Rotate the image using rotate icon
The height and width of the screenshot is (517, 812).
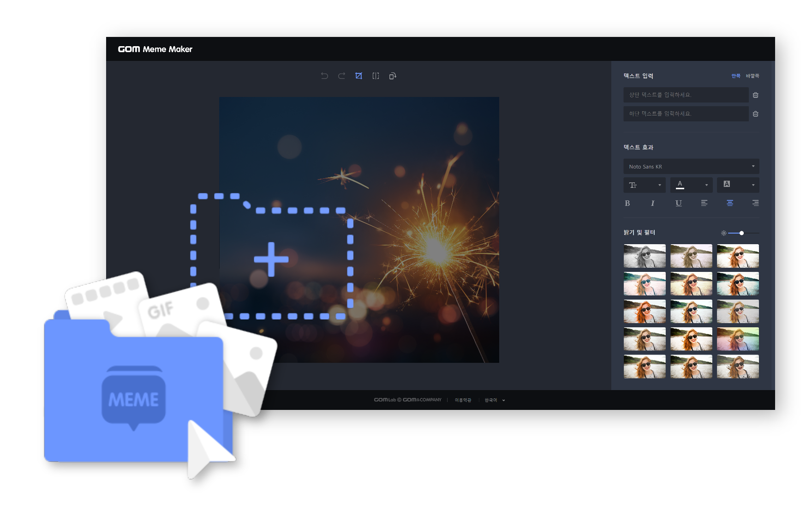click(x=393, y=76)
